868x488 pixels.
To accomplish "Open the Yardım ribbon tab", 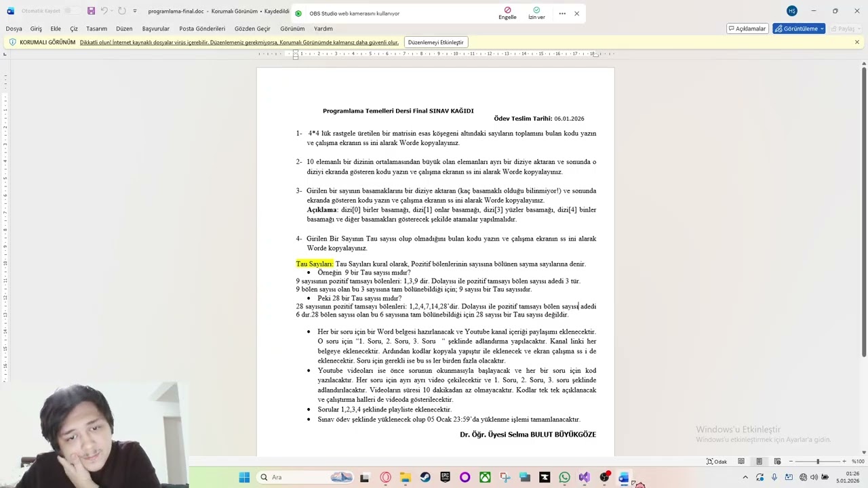I will 323,28.
